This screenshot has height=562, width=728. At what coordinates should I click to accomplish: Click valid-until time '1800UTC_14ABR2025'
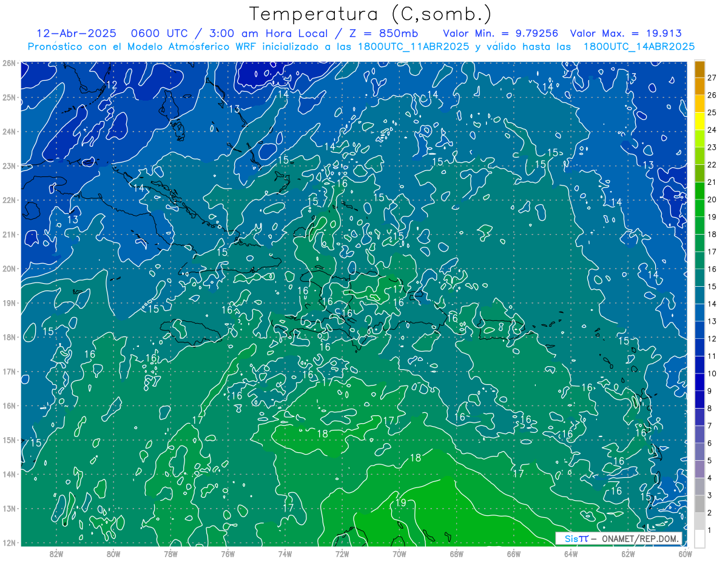[638, 47]
